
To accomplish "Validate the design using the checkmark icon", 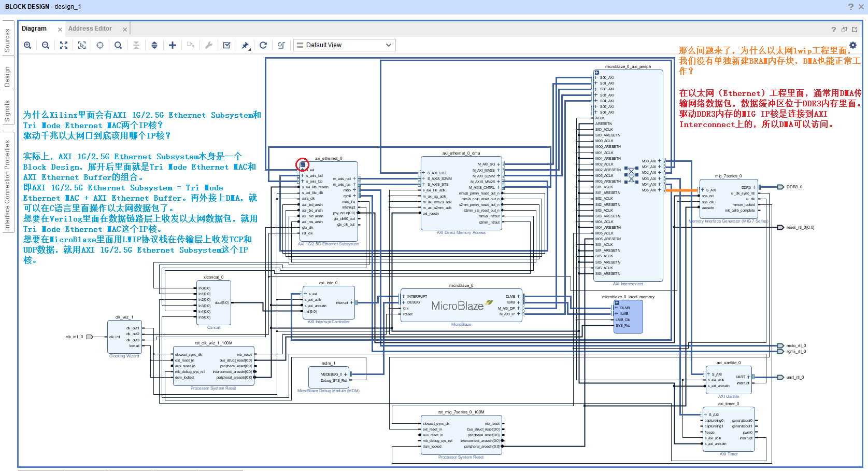I will click(x=226, y=45).
